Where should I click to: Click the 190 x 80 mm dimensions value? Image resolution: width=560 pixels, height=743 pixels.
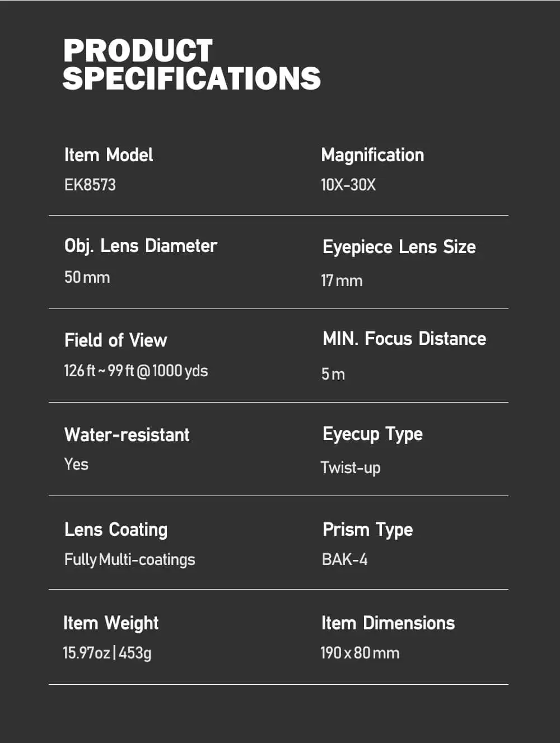click(x=360, y=653)
